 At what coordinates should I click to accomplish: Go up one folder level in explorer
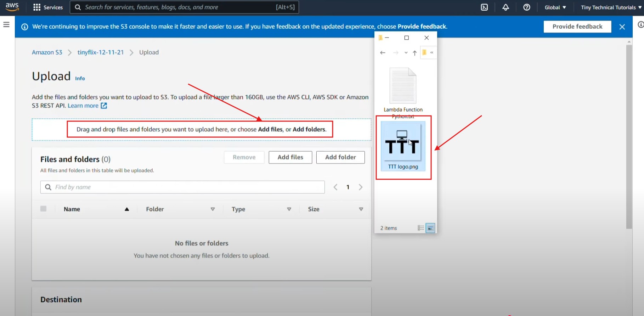tap(414, 53)
